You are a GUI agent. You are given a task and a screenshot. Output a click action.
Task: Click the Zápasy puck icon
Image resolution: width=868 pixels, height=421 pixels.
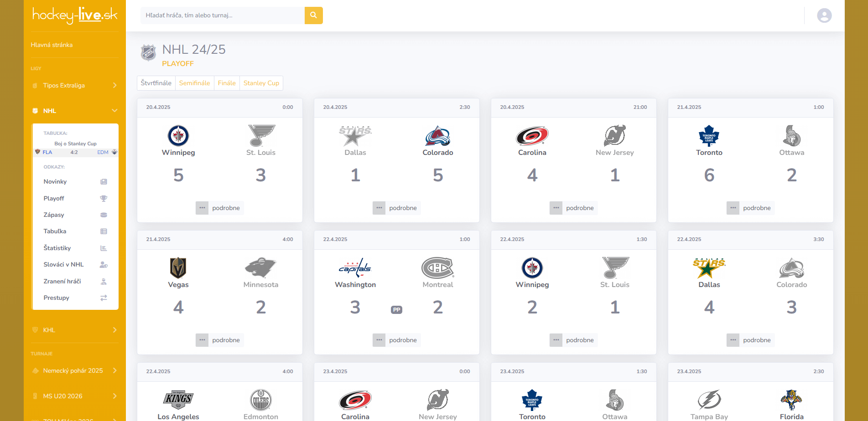[104, 215]
